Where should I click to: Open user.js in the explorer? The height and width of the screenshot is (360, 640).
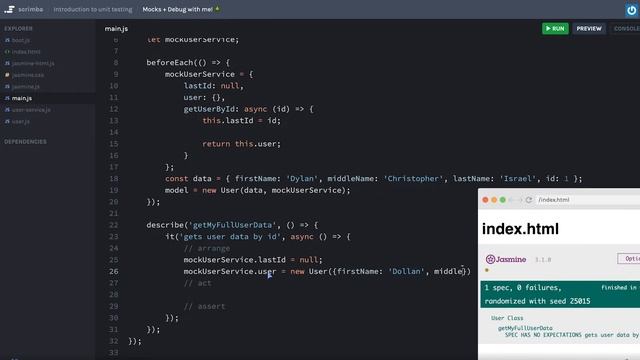click(20, 122)
